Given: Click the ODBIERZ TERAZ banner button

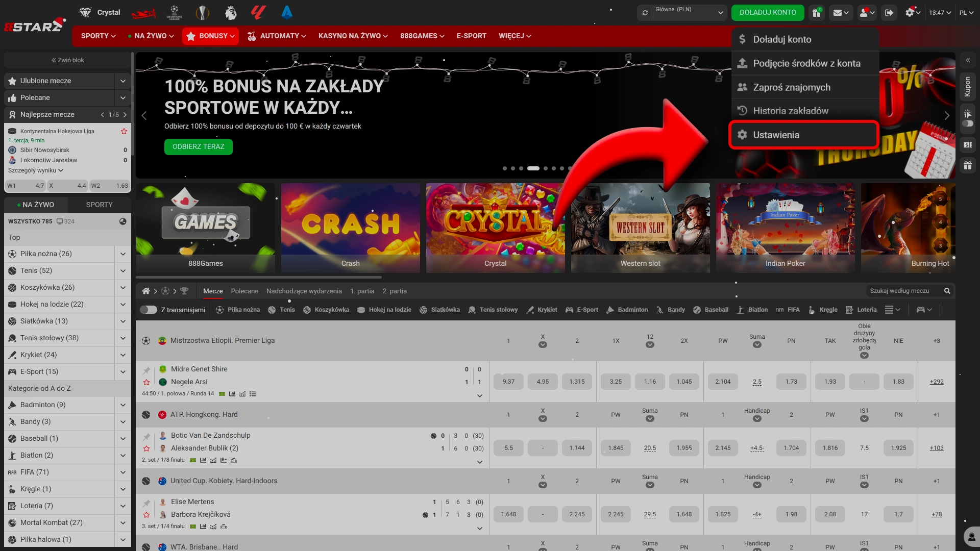Looking at the screenshot, I should click(198, 146).
